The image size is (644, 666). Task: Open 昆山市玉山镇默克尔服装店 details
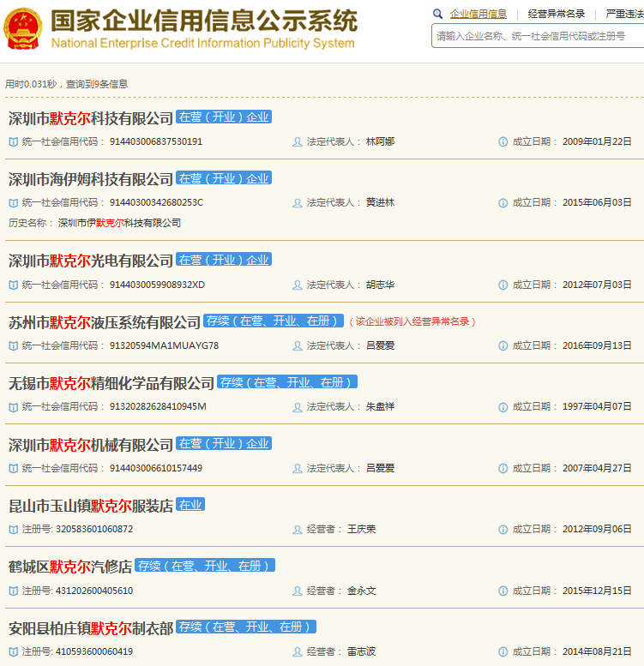[x=91, y=507]
